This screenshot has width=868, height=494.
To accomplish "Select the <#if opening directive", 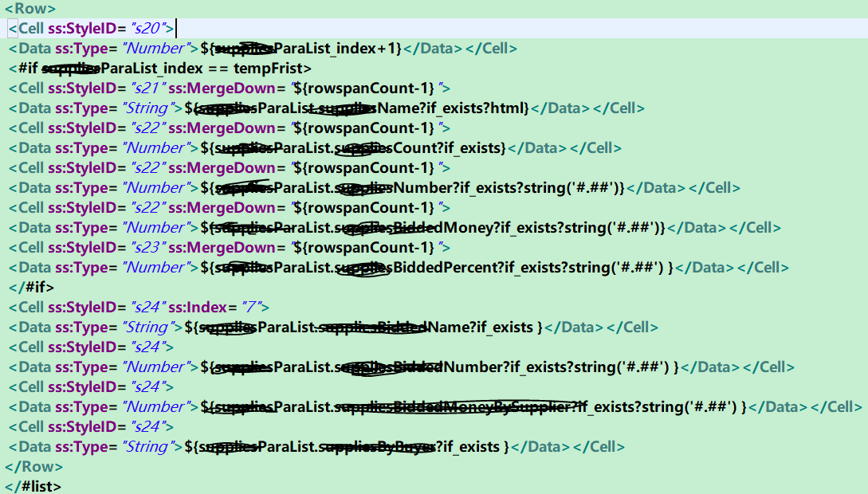I will [23, 69].
